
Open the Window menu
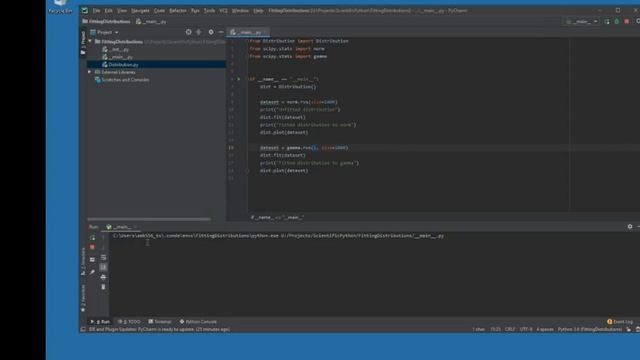240,11
